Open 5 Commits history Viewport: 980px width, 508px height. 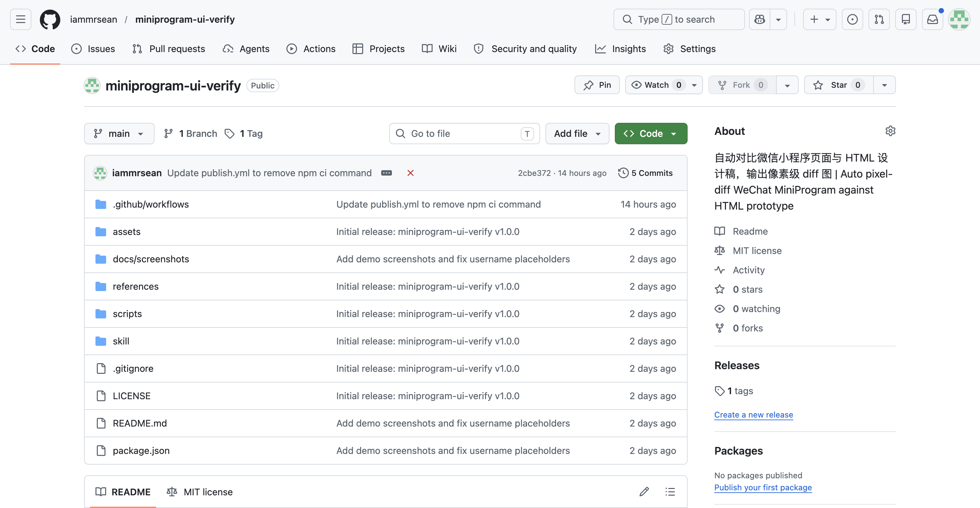click(x=646, y=173)
